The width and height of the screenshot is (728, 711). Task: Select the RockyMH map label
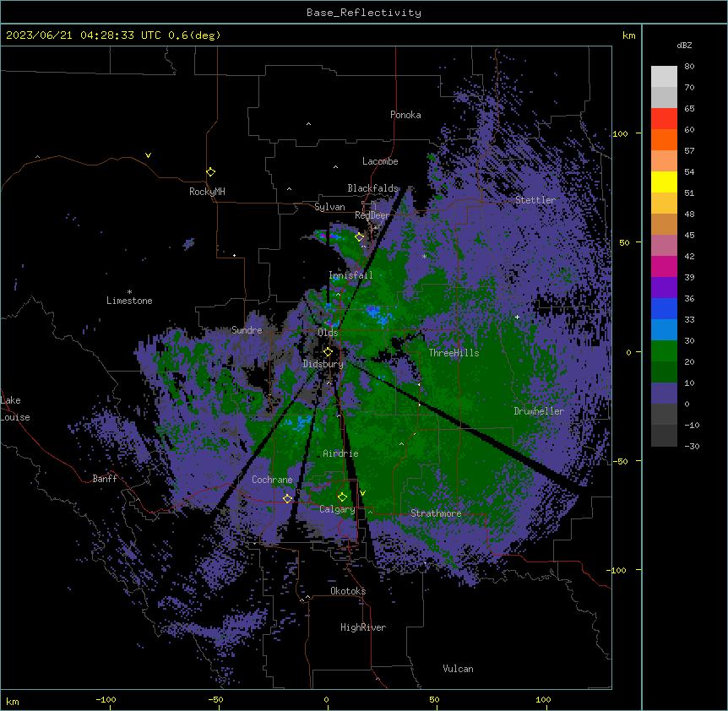point(207,192)
